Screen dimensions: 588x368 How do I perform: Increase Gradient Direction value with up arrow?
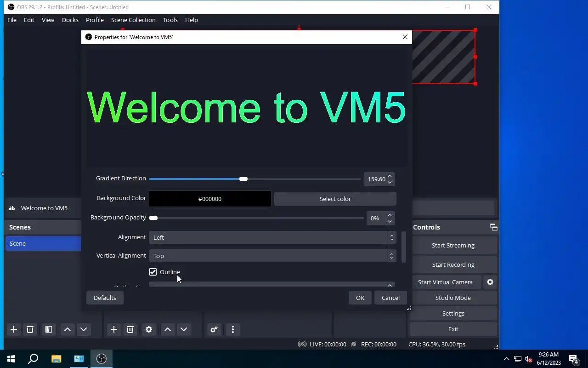click(390, 176)
